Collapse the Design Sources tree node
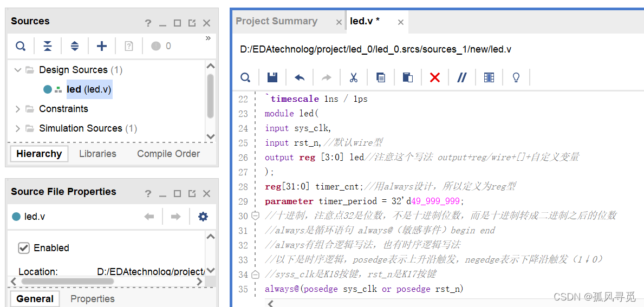 17,70
